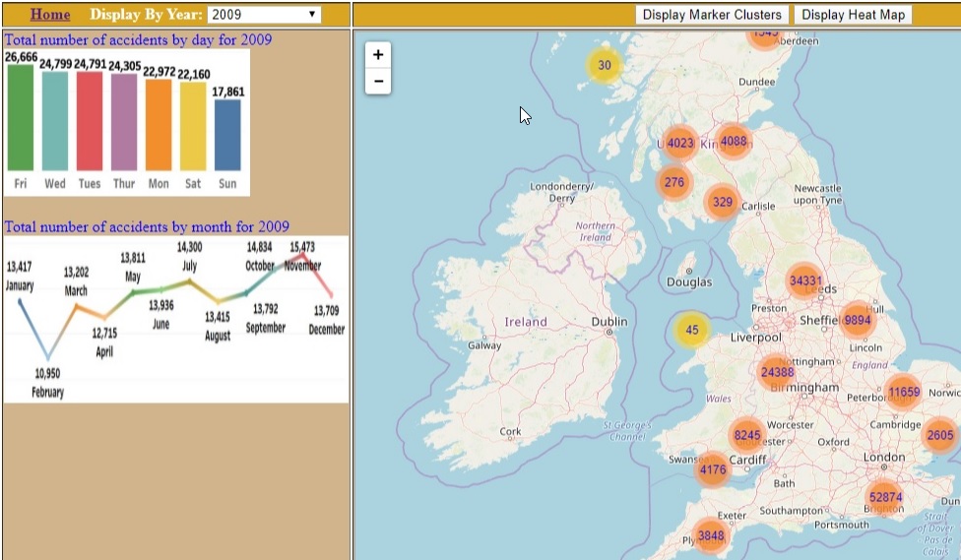Image resolution: width=961 pixels, height=560 pixels.
Task: Click the 34331 cluster near Leeds
Action: 804,280
